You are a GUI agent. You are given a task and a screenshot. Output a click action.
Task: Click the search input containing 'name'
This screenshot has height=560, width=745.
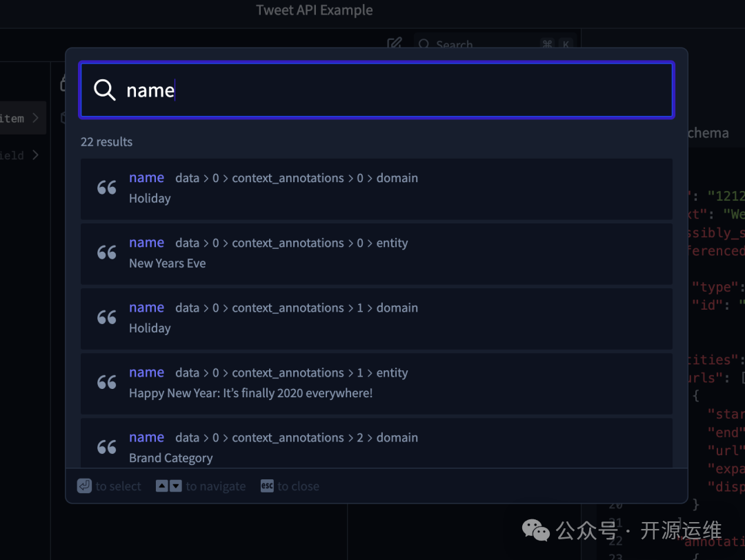(x=377, y=90)
